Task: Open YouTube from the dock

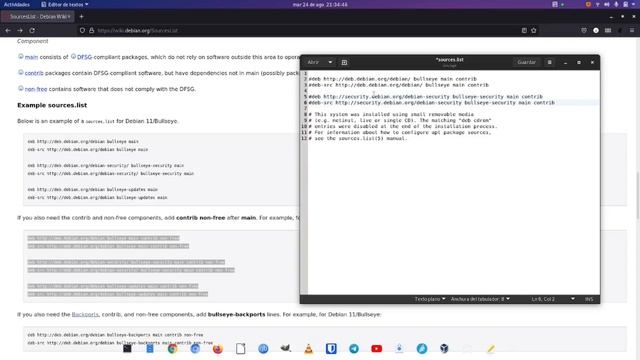Action: pos(376,349)
